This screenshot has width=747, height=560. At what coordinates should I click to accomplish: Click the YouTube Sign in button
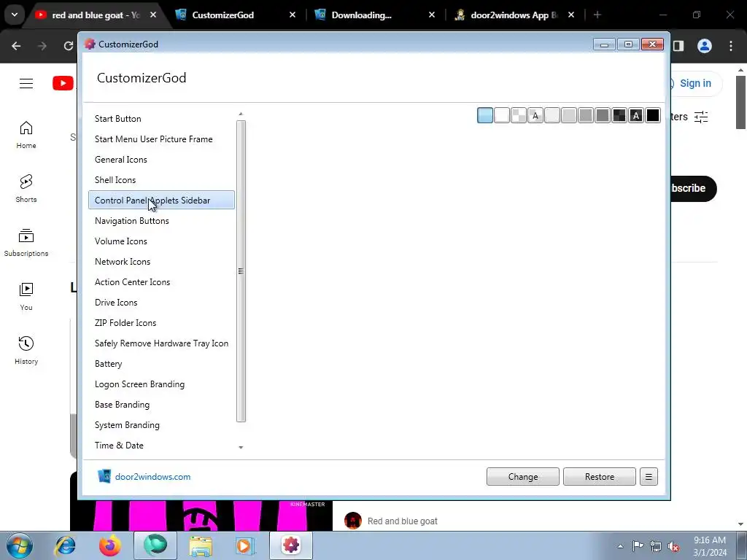coord(694,83)
